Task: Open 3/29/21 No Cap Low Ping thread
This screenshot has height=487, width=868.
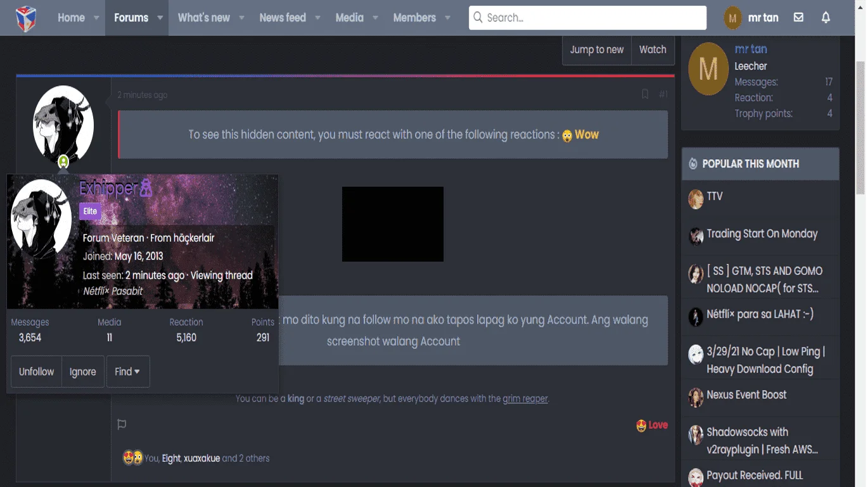Action: tap(766, 360)
